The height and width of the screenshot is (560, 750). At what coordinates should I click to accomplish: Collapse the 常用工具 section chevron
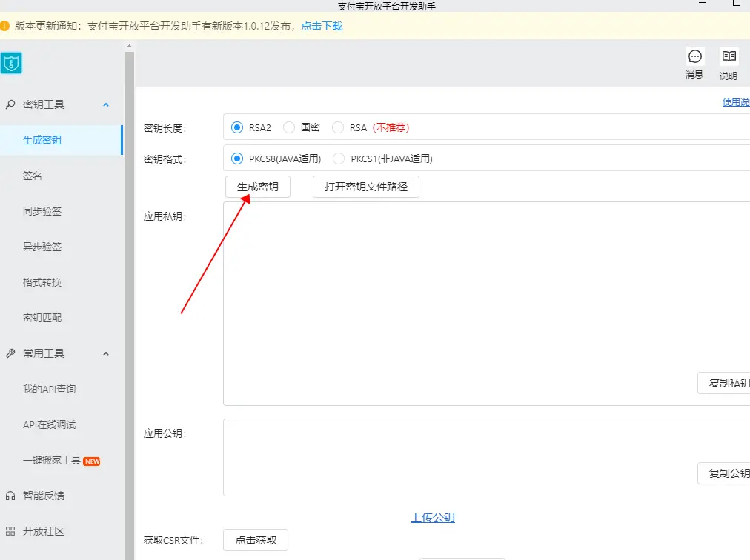[x=106, y=354]
